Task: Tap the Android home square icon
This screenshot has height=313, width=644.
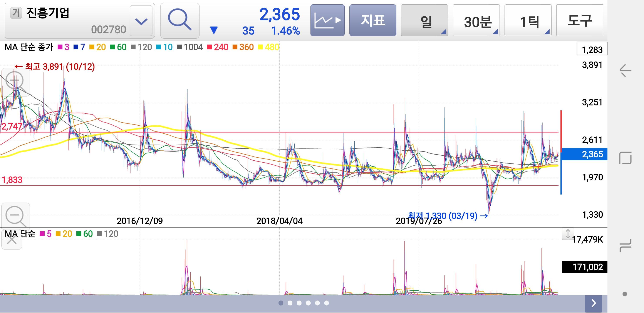Action: point(625,158)
